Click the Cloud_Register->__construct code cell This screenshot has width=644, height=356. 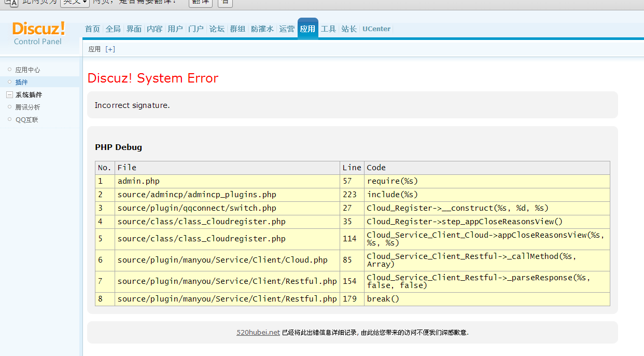487,208
